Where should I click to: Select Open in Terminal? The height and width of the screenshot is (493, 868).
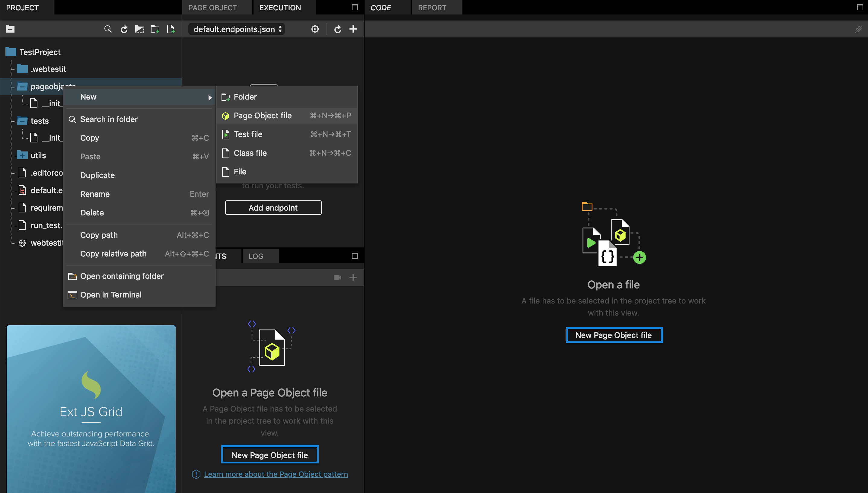tap(139, 294)
